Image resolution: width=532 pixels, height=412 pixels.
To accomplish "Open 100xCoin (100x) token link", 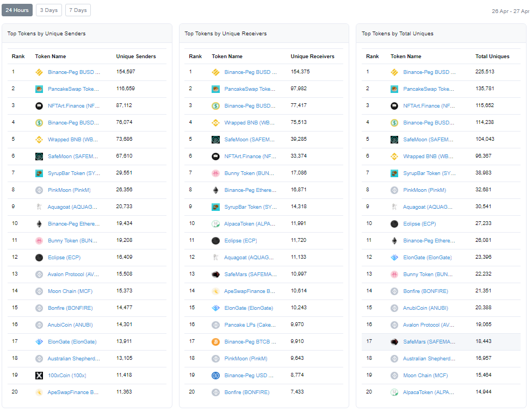I will pos(67,376).
